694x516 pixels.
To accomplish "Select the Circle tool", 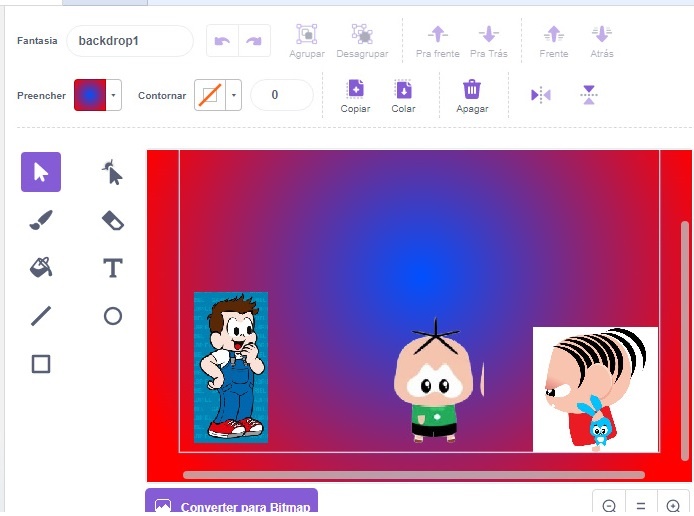I will pyautogui.click(x=112, y=316).
